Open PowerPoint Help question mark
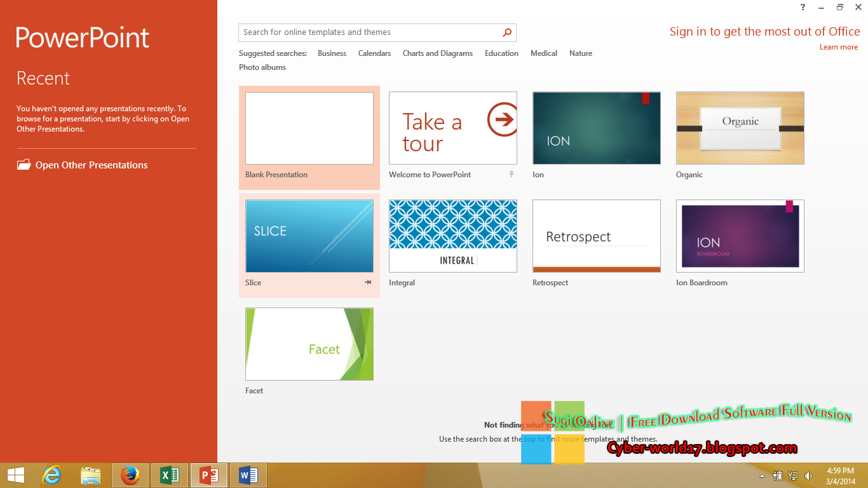This screenshot has width=868, height=488. (x=803, y=7)
